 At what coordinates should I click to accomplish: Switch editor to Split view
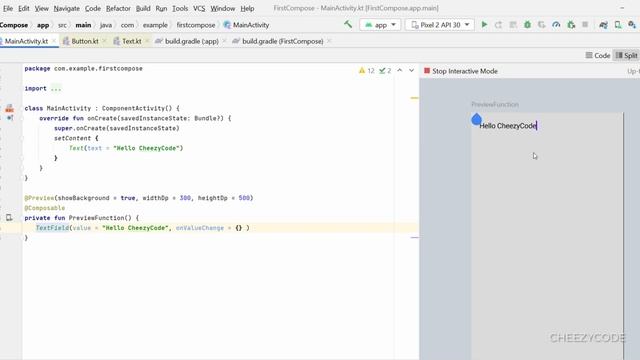(x=627, y=56)
